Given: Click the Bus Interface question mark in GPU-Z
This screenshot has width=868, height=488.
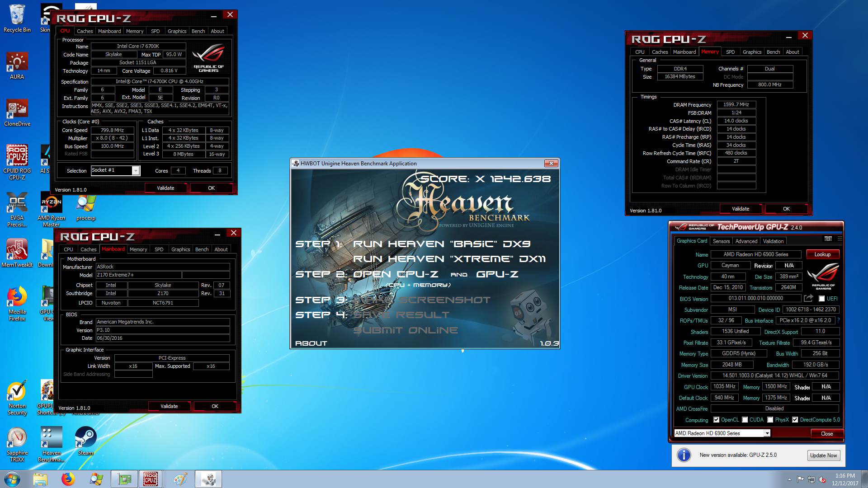Looking at the screenshot, I should tap(838, 320).
